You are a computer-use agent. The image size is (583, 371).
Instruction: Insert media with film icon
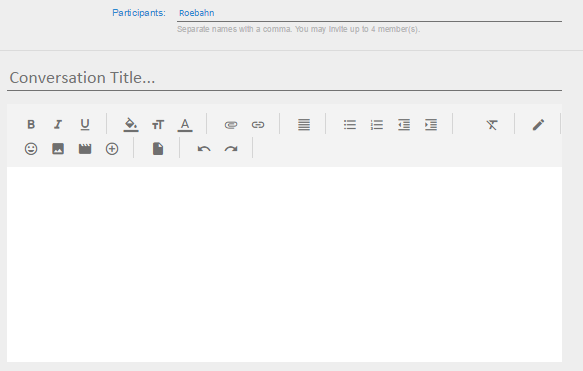[x=85, y=149]
